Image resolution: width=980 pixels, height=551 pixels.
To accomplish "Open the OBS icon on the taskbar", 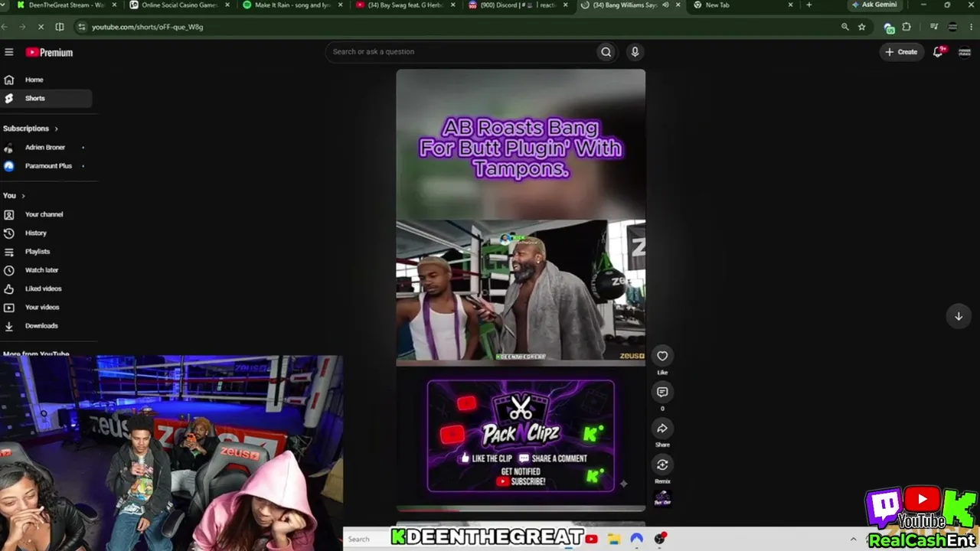I will click(661, 539).
